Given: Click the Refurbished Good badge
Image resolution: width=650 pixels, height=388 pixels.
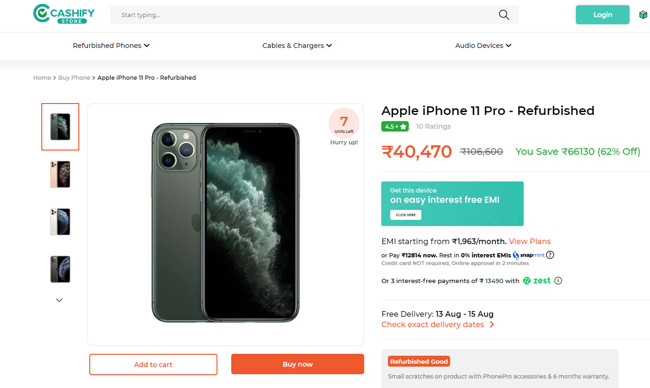Looking at the screenshot, I should click(x=419, y=361).
